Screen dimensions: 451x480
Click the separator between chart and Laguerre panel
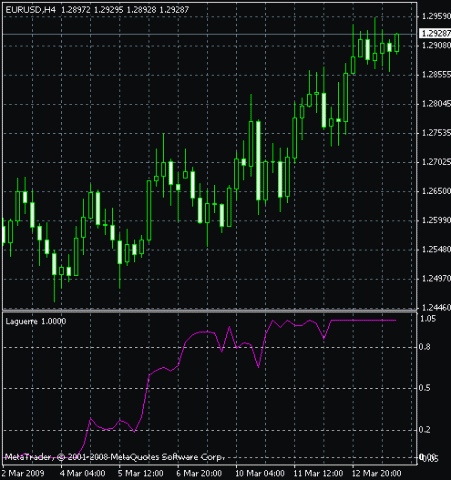click(x=209, y=311)
